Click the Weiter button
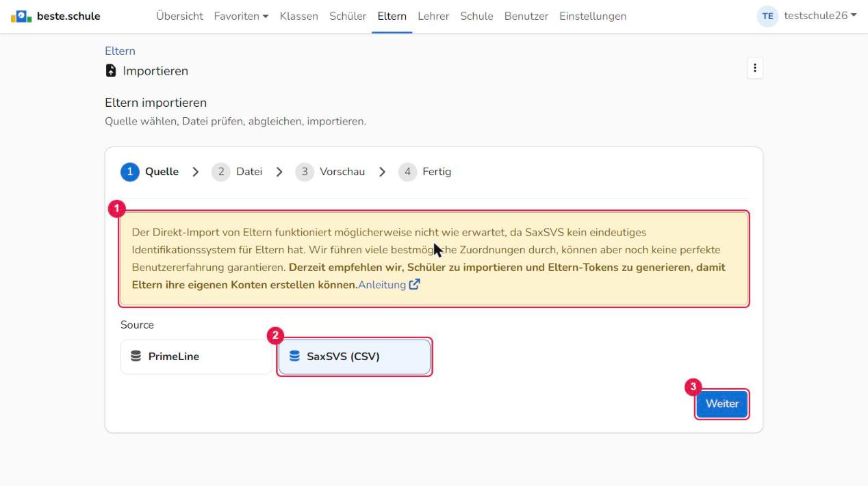The height and width of the screenshot is (486, 868). (x=722, y=404)
